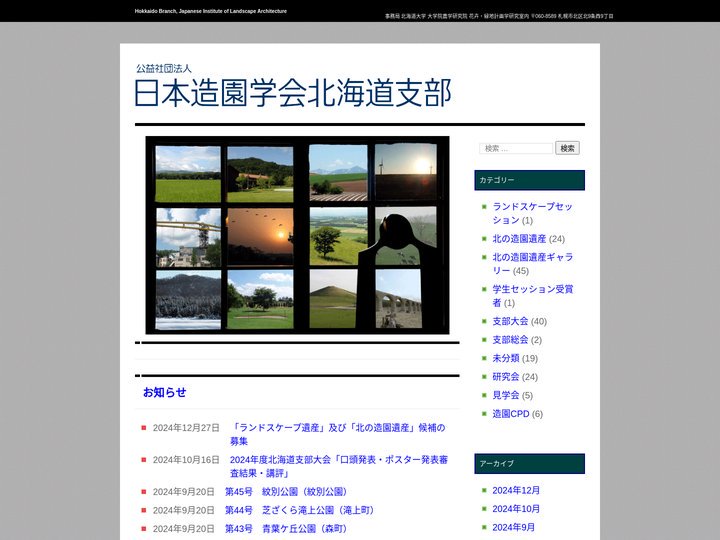Click the 日本造園学会北海道支部 site title logo
Screen dimensions: 720x540
click(x=293, y=93)
